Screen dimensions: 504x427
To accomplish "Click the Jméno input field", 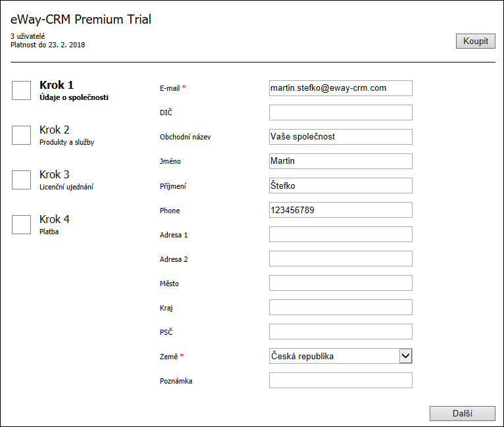I will [x=341, y=161].
